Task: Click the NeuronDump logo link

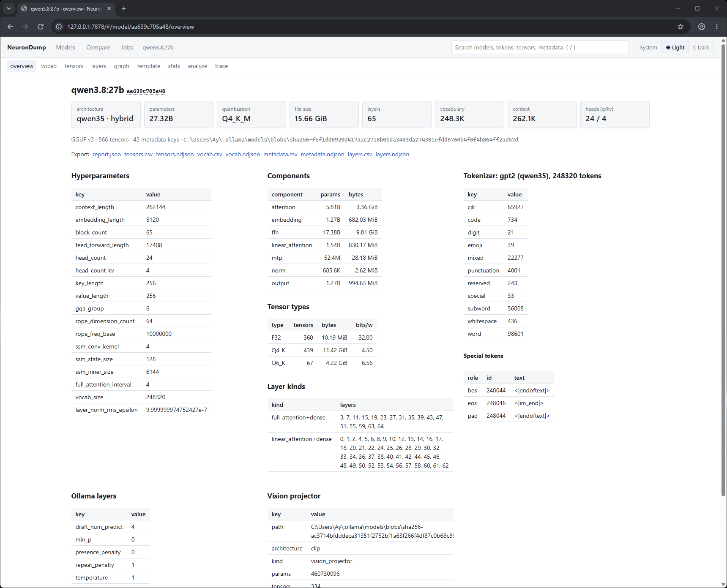Action: (27, 47)
